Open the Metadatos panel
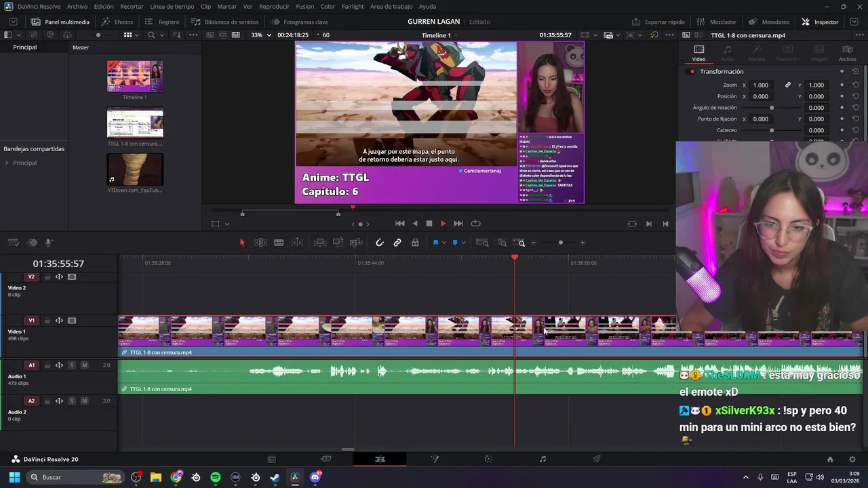The width and height of the screenshot is (868, 488). (769, 22)
